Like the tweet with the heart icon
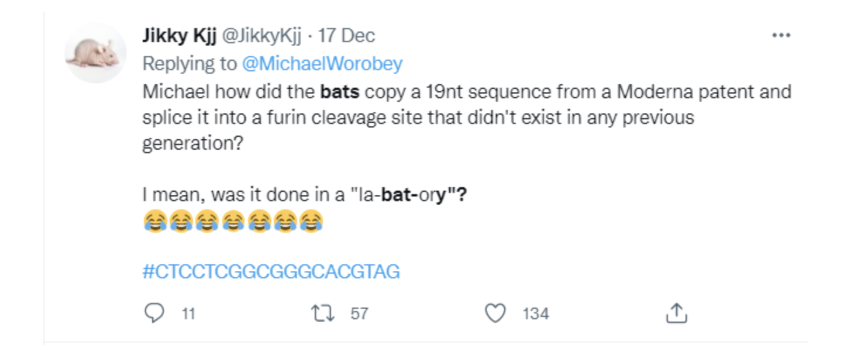 [x=495, y=313]
